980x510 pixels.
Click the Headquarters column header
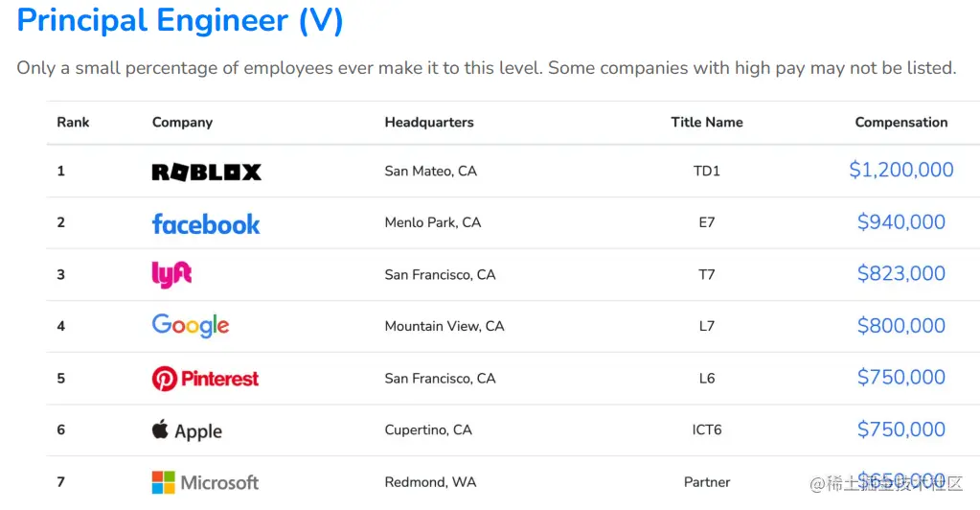click(x=429, y=123)
